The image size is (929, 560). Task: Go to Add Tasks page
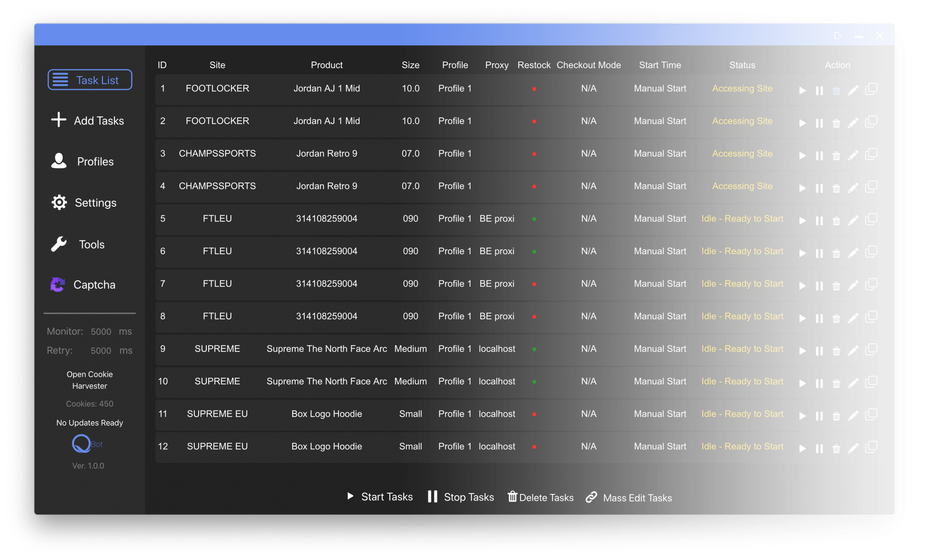pos(87,120)
